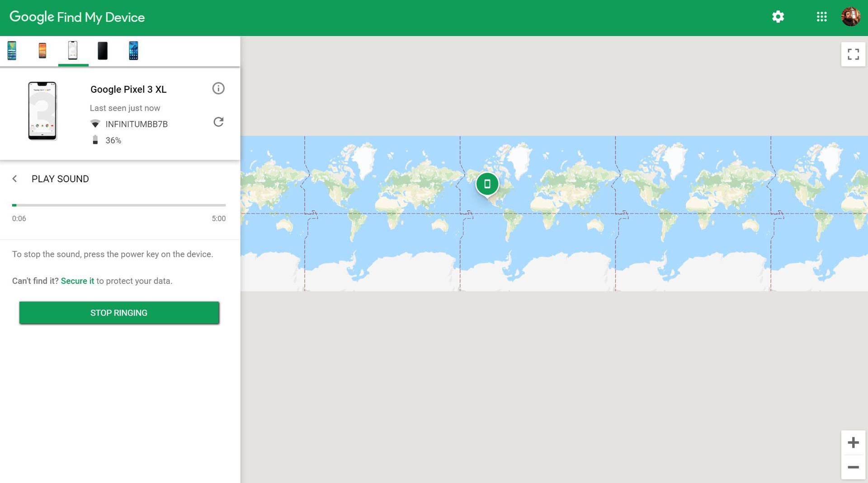Go back from the Play Sound panel
868x483 pixels.
click(15, 179)
